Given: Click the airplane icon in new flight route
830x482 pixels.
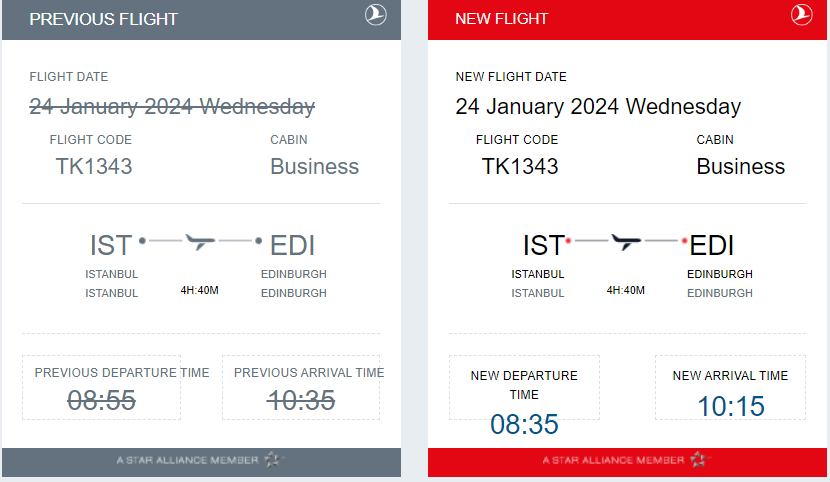Looking at the screenshot, I should (x=627, y=242).
